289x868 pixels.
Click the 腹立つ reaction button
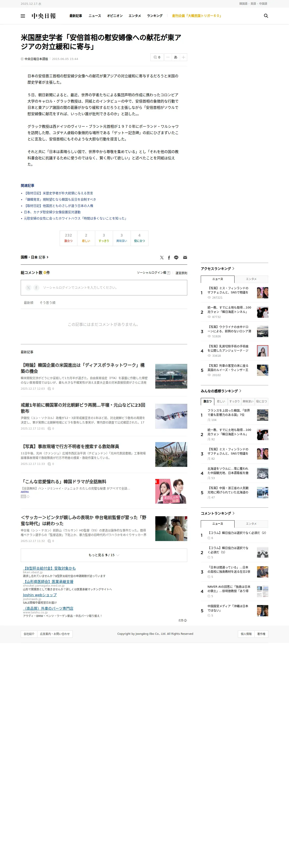pos(68,238)
